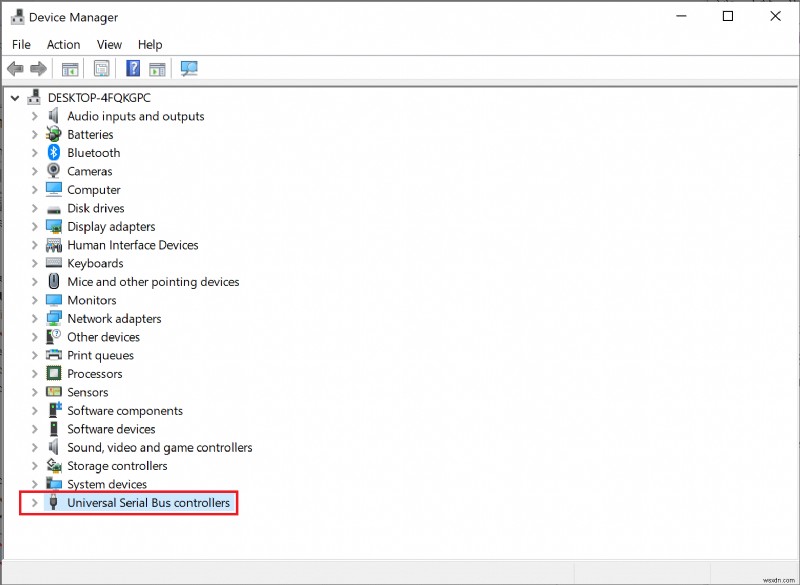Click the Show/Hide Console Tree toolbar icon
The height and width of the screenshot is (585, 800).
[x=68, y=68]
